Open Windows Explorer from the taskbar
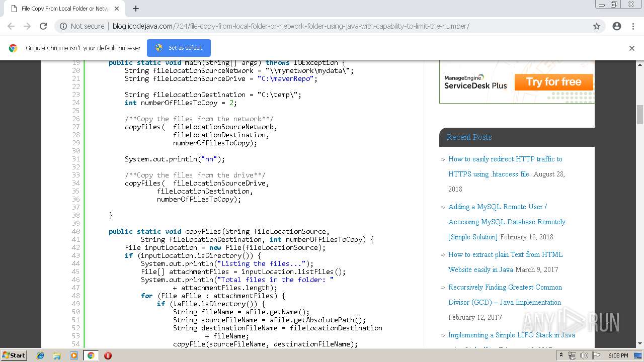This screenshot has height=362, width=644. click(x=57, y=355)
